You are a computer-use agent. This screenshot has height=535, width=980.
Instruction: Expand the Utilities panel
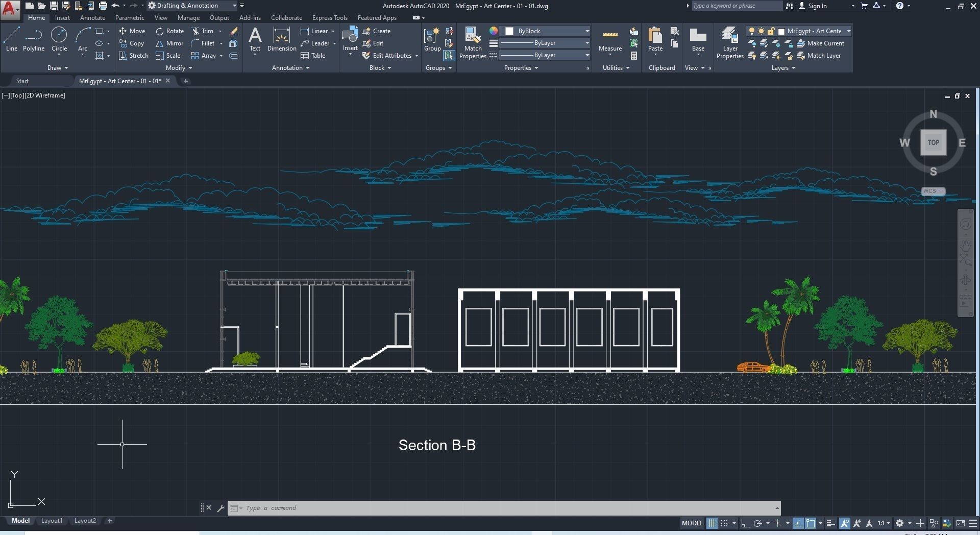pos(616,68)
